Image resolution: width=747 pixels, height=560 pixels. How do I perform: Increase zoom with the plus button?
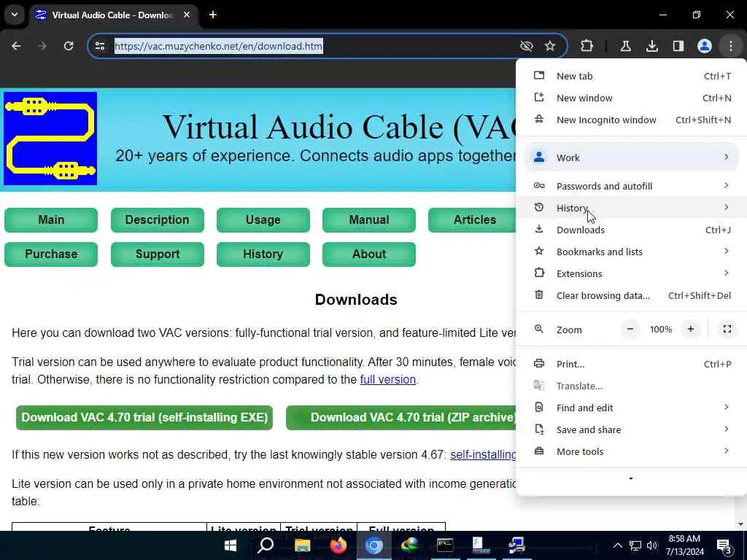(690, 329)
